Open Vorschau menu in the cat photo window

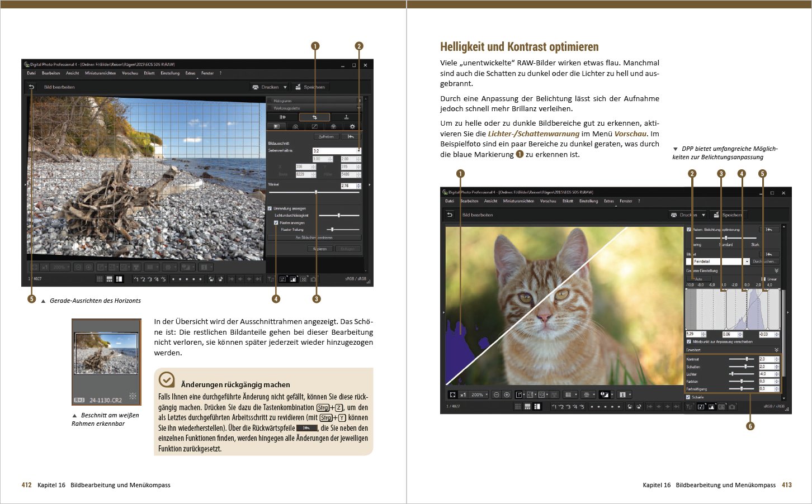click(x=547, y=201)
